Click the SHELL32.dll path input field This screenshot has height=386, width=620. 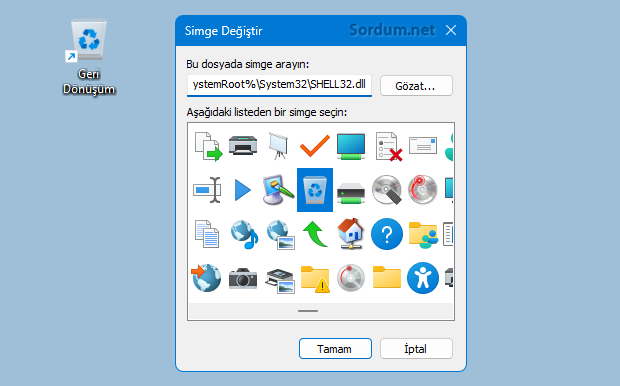(279, 85)
